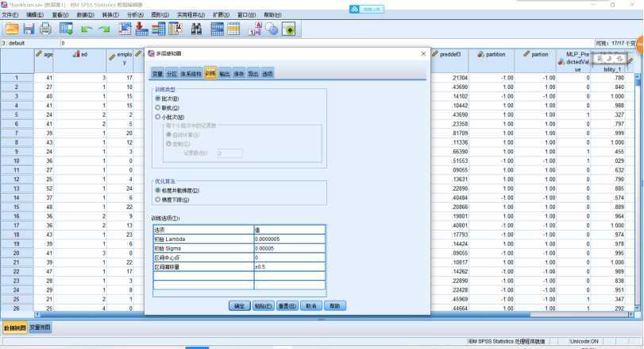Click the nominal icon in the partition header
This screenshot has height=349, width=644.
pyautogui.click(x=481, y=54)
